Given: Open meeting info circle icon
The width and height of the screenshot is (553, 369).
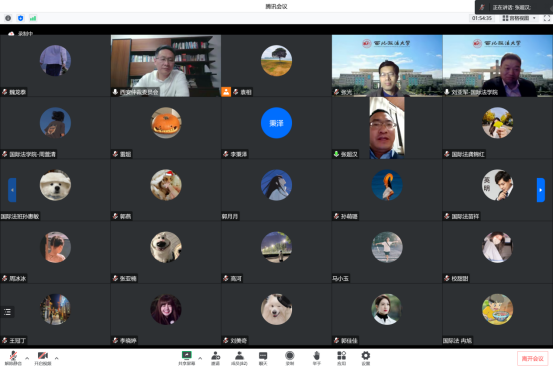Looking at the screenshot, I should tap(8, 18).
